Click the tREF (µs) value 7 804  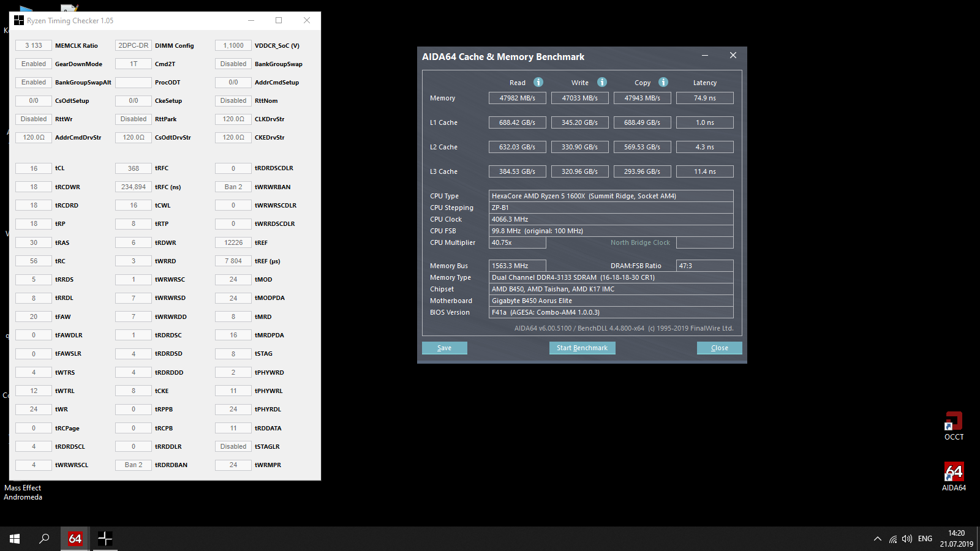[233, 261]
